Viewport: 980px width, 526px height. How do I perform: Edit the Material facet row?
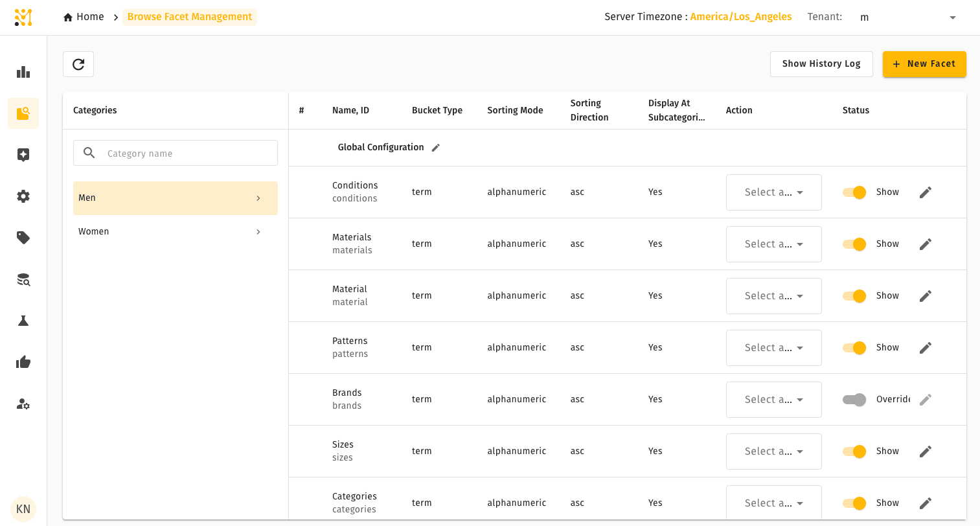926,296
